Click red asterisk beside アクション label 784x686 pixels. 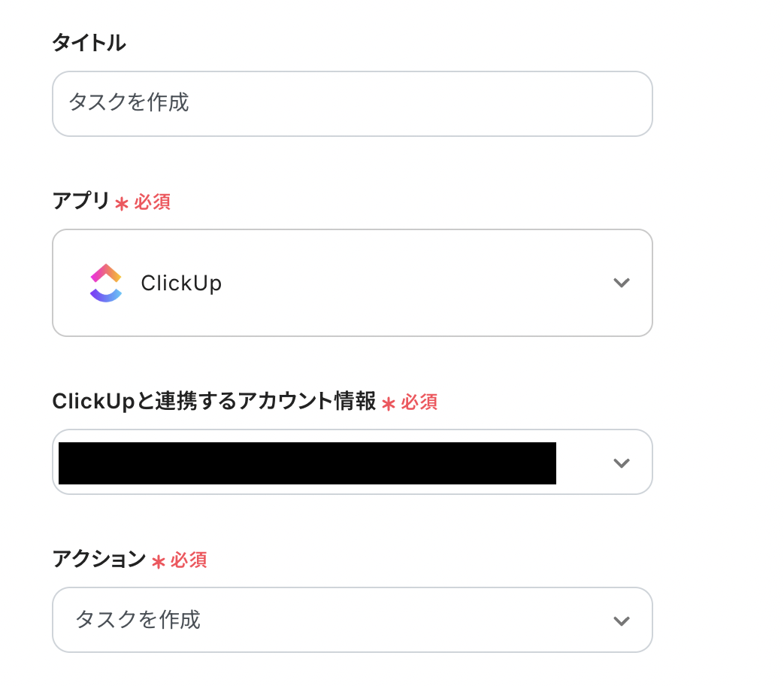[158, 561]
